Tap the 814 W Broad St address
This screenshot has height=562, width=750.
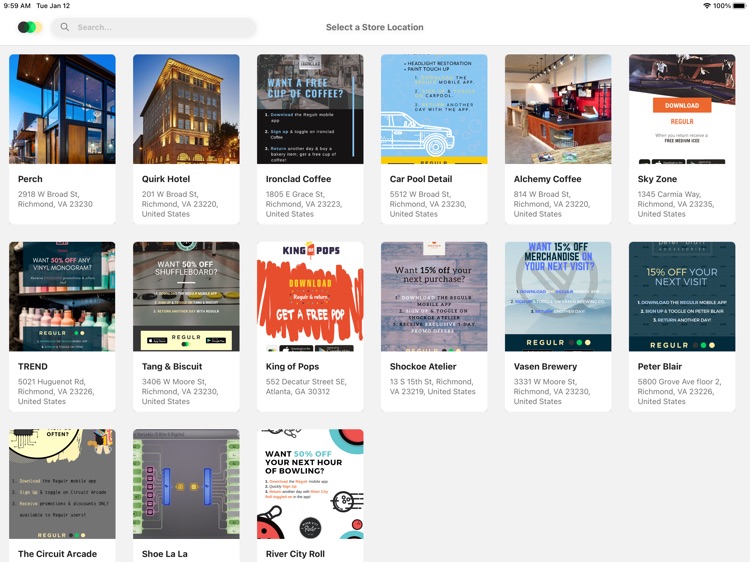tap(551, 204)
